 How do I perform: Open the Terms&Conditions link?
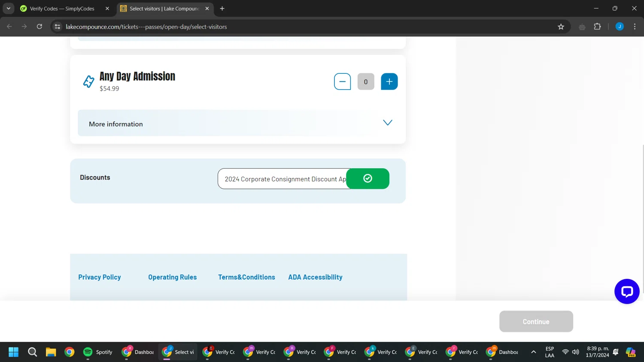[246, 277]
